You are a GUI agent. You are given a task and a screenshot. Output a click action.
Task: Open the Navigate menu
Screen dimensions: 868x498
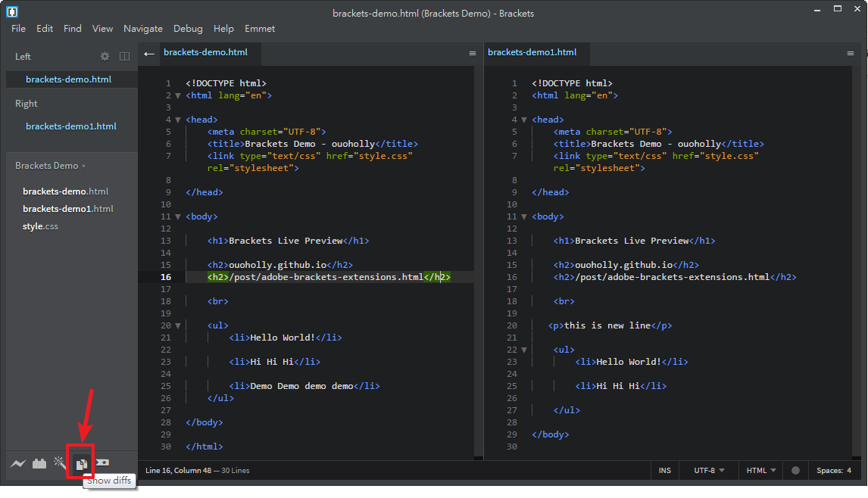pos(143,28)
